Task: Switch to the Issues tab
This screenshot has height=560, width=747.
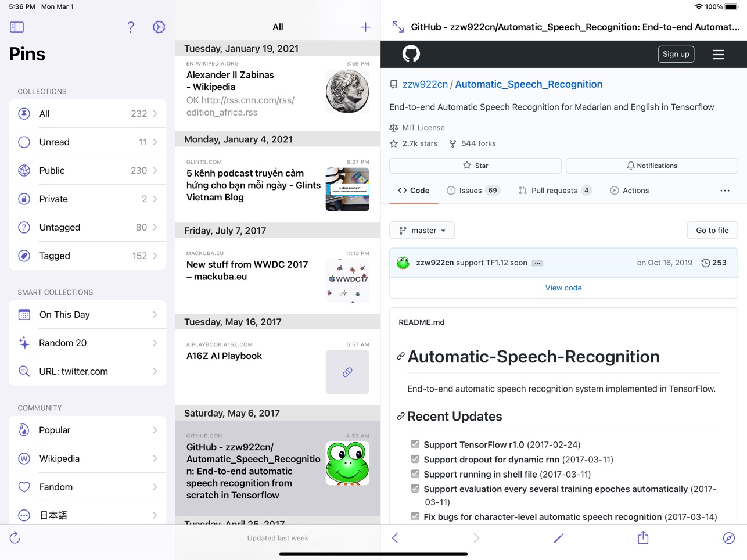Action: [472, 191]
